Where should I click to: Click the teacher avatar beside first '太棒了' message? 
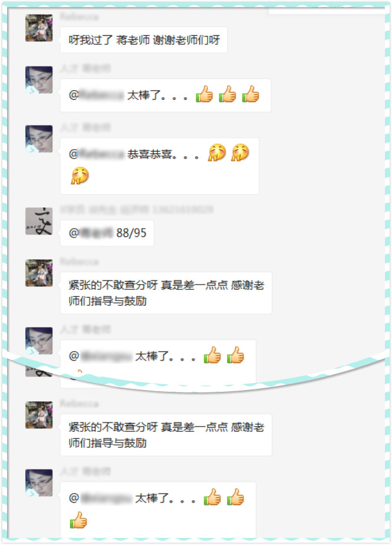[x=39, y=80]
